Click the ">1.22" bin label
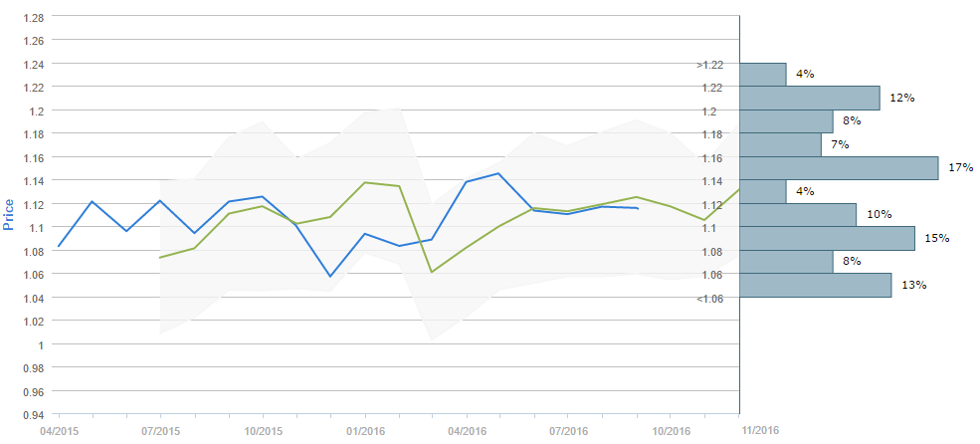The height and width of the screenshot is (444, 980). click(710, 66)
